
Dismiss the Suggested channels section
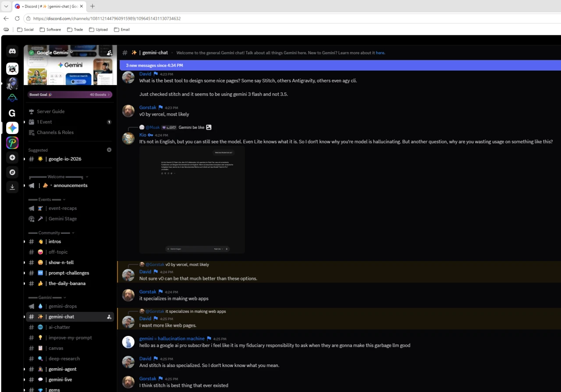[109, 150]
